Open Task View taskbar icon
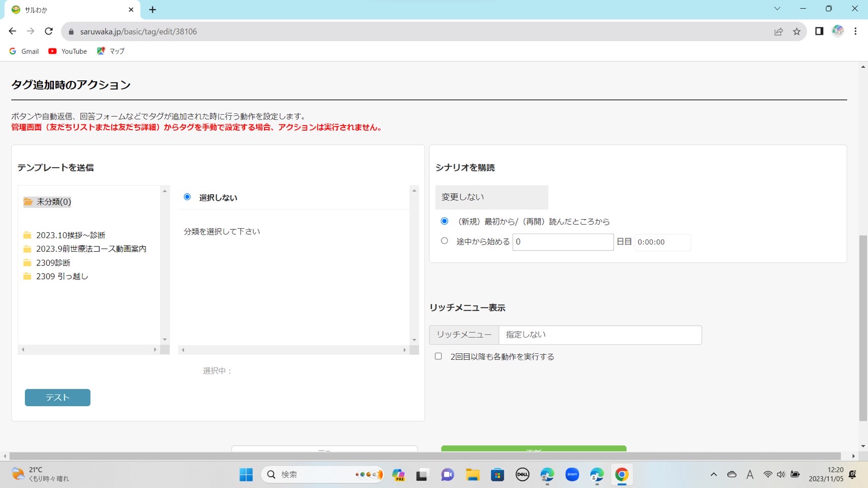The width and height of the screenshot is (868, 488). [422, 475]
